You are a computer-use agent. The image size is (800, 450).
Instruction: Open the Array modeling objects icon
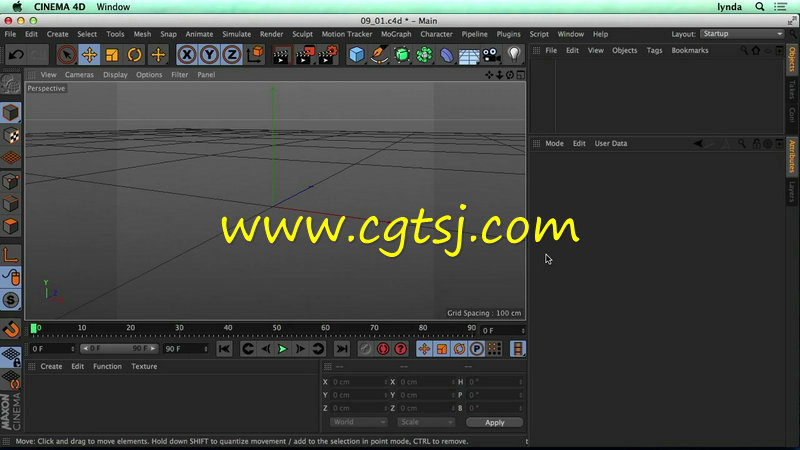pyautogui.click(x=424, y=55)
